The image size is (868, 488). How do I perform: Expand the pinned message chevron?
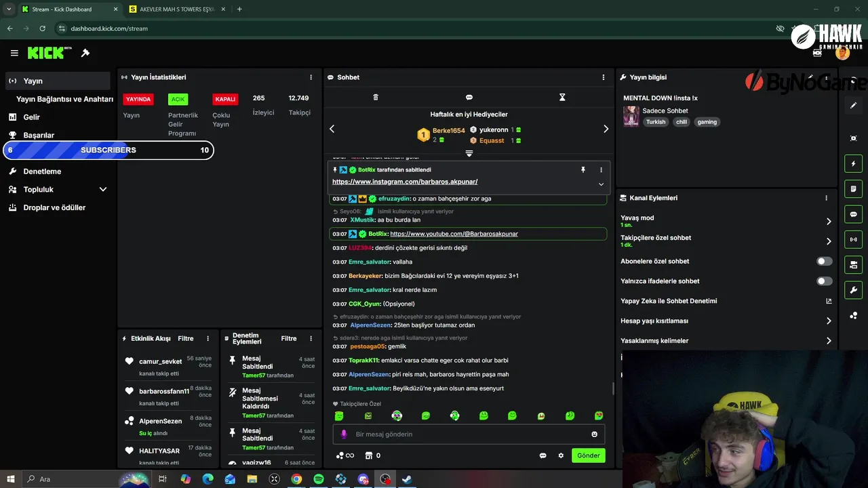click(601, 184)
